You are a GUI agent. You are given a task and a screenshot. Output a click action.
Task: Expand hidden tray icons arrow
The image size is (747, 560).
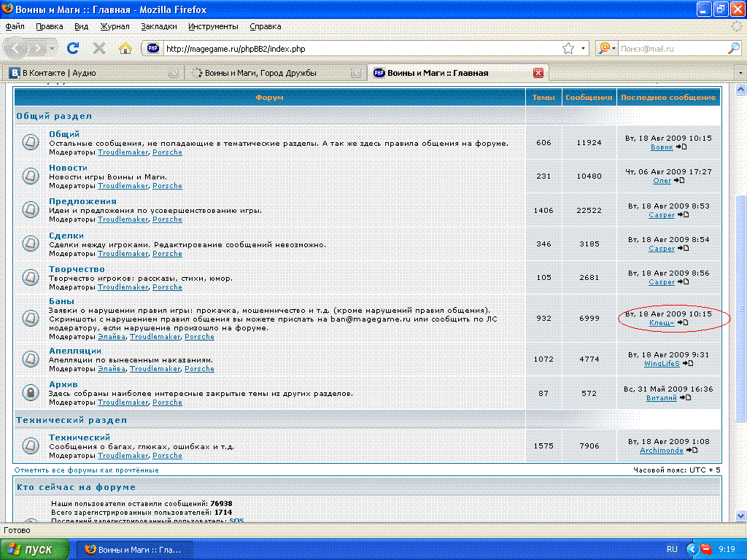(692, 550)
